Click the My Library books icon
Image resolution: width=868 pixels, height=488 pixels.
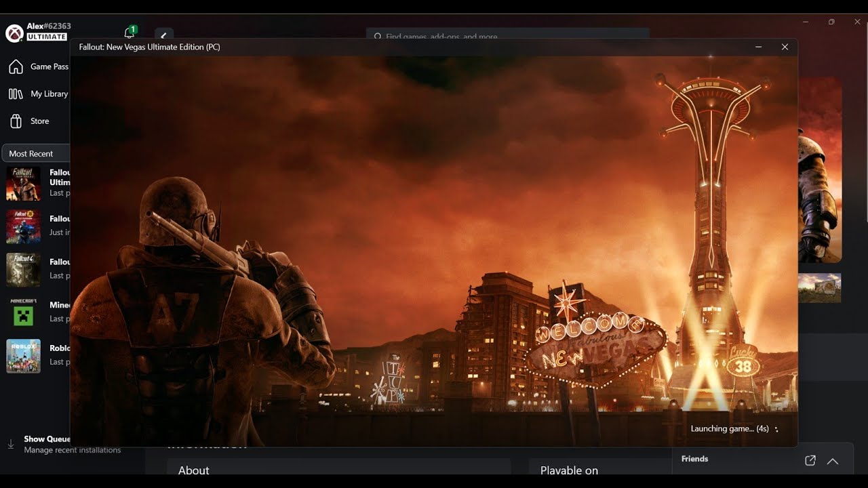16,94
